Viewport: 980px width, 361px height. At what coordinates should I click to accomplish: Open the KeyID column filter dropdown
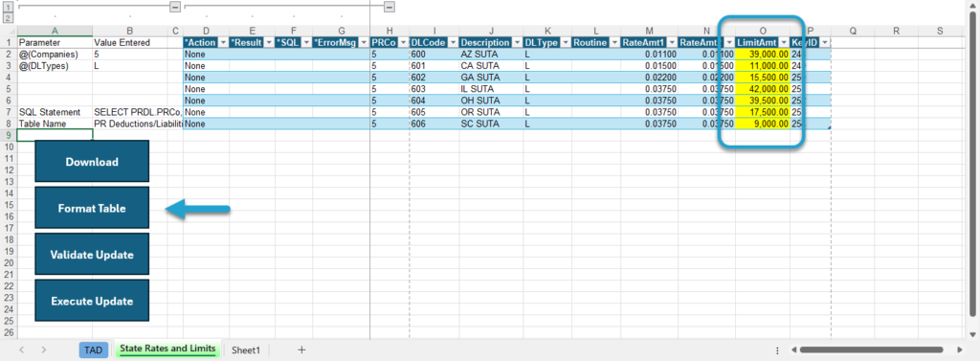pos(825,42)
